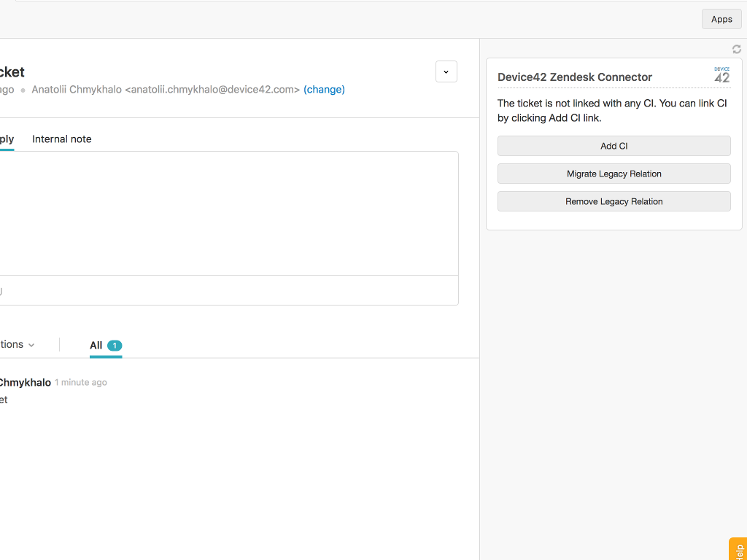The image size is (747, 560).
Task: Click Remove Legacy Relation button
Action: 614,201
